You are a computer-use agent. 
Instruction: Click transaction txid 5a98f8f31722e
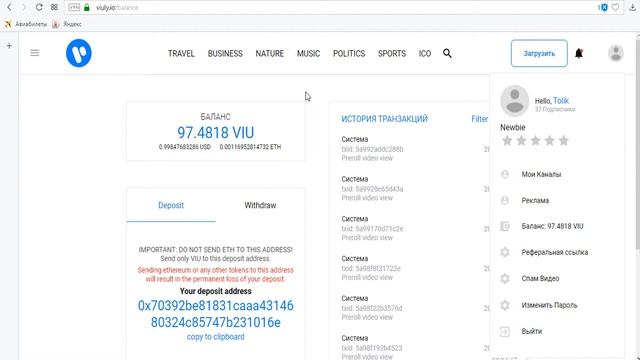tap(371, 268)
